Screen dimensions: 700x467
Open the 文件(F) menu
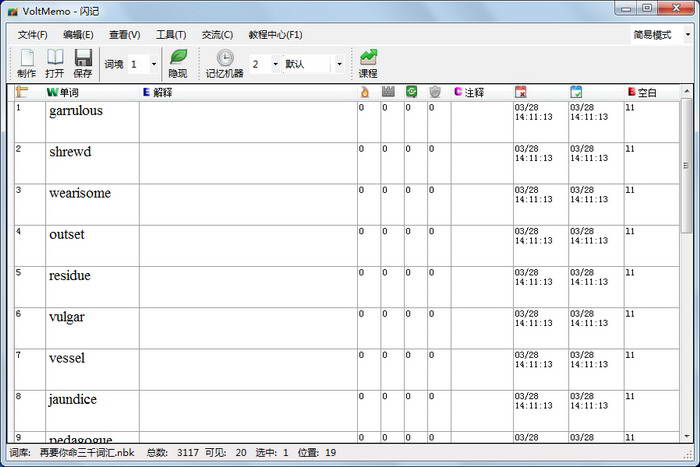click(x=33, y=34)
